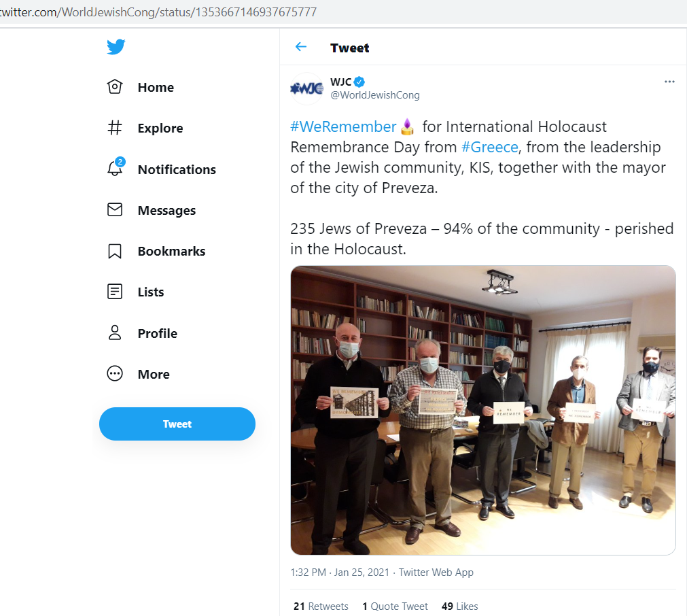Open Messages envelope icon
Screen dimensions: 687x616
point(115,210)
